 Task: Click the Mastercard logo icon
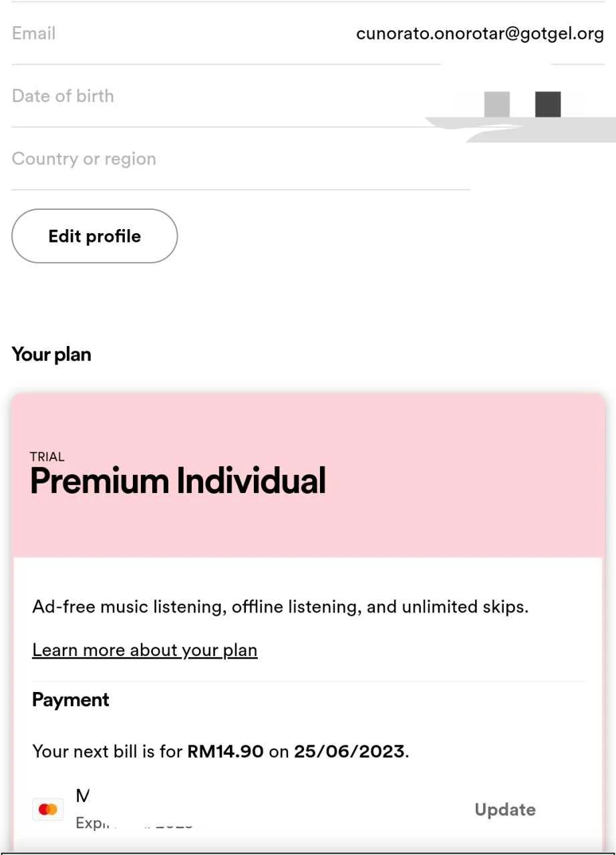48,810
